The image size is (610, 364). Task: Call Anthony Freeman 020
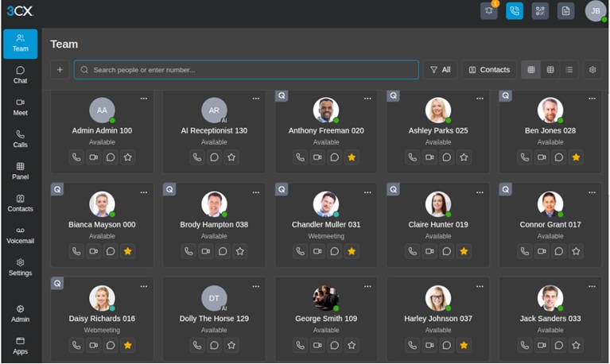(300, 157)
